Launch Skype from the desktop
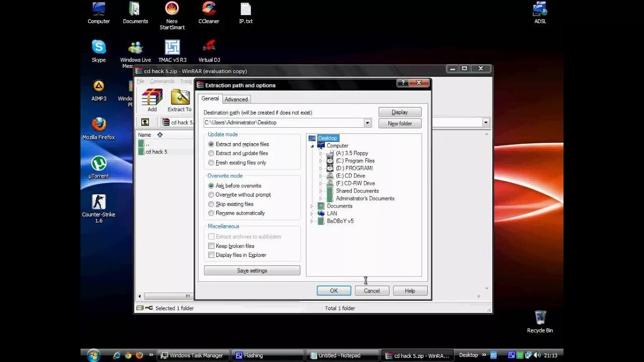The image size is (644, 362). [x=99, y=51]
